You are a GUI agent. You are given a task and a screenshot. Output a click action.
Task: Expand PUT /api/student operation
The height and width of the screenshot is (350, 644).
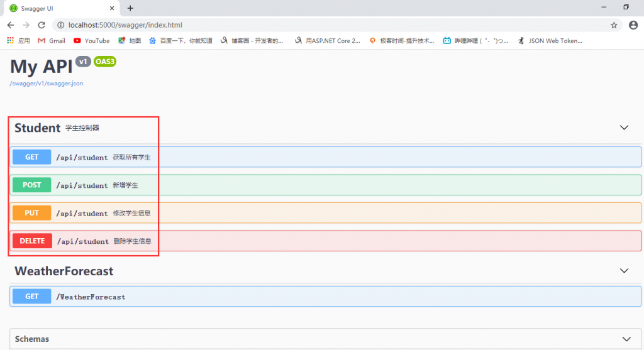(x=325, y=213)
